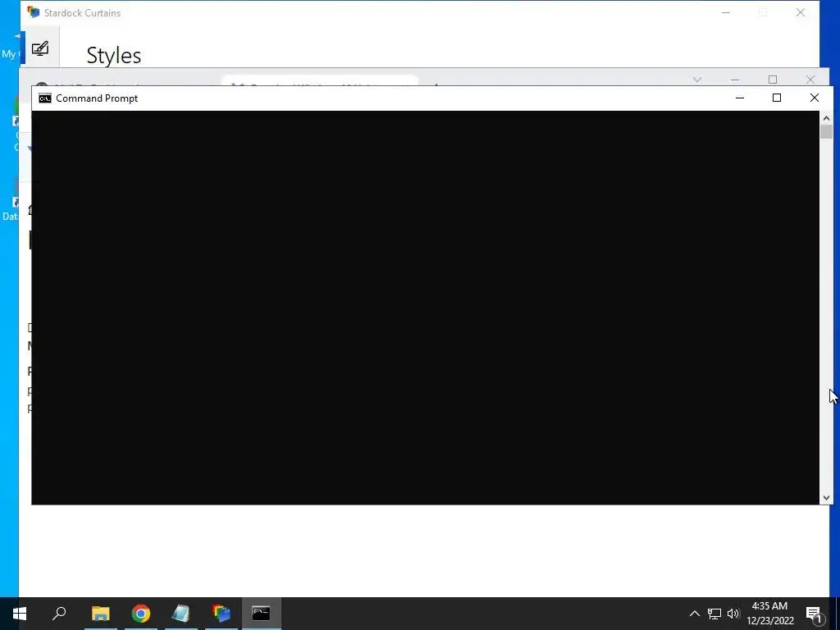Close the Stardock Curtains window
Screen dimensions: 840x630
pos(801,13)
